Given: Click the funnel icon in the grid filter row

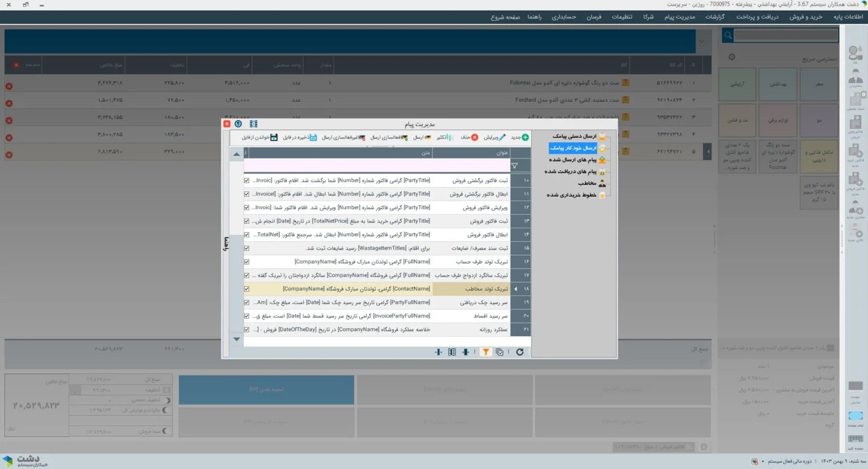Looking at the screenshot, I should click(x=514, y=166).
